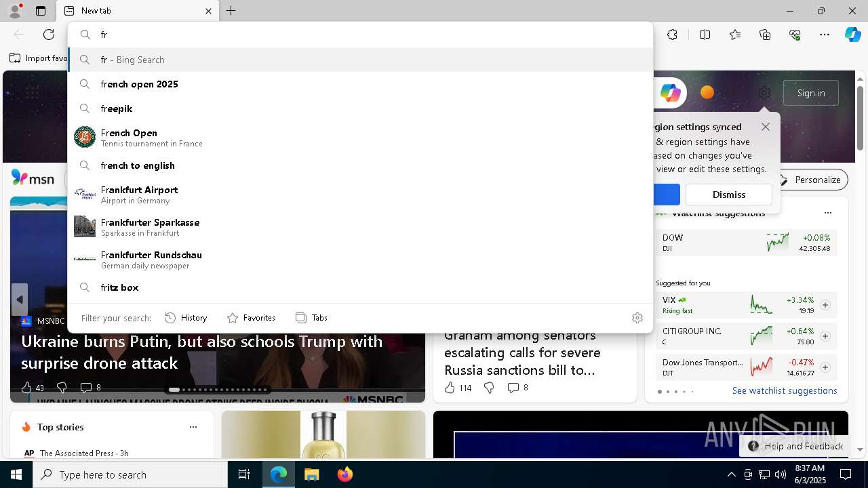Open the notification center icon

(x=846, y=474)
